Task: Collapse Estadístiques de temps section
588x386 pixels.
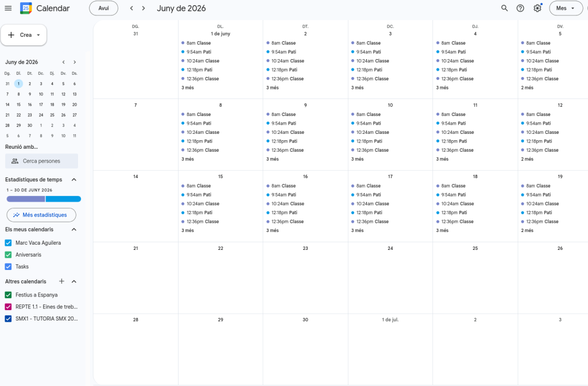Action: [x=73, y=180]
